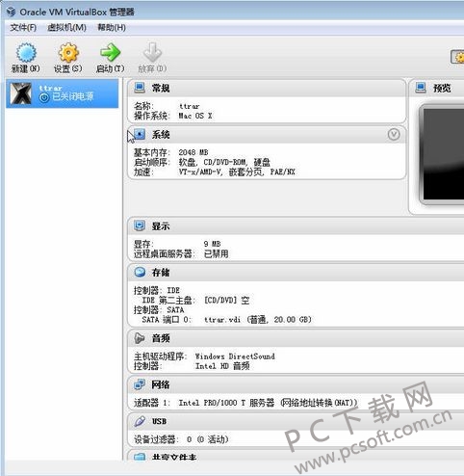
Task: Click the Preview (预览) section monitor icon
Action: pos(421,88)
